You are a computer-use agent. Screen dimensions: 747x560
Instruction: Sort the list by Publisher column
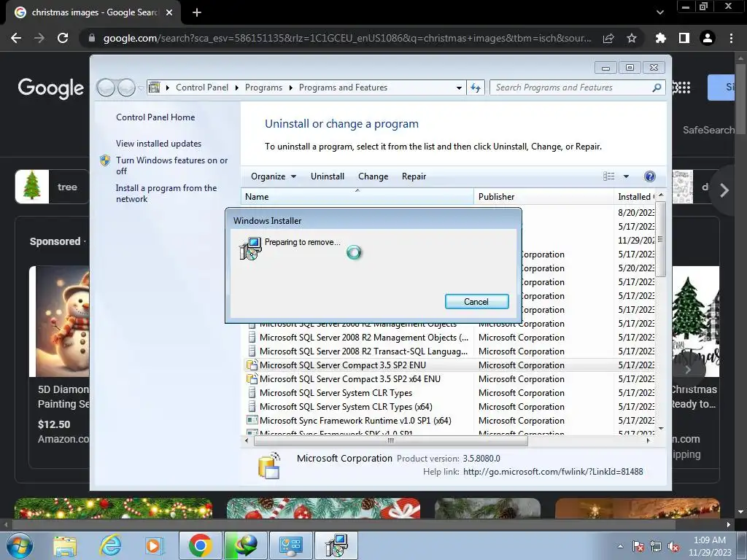543,197
